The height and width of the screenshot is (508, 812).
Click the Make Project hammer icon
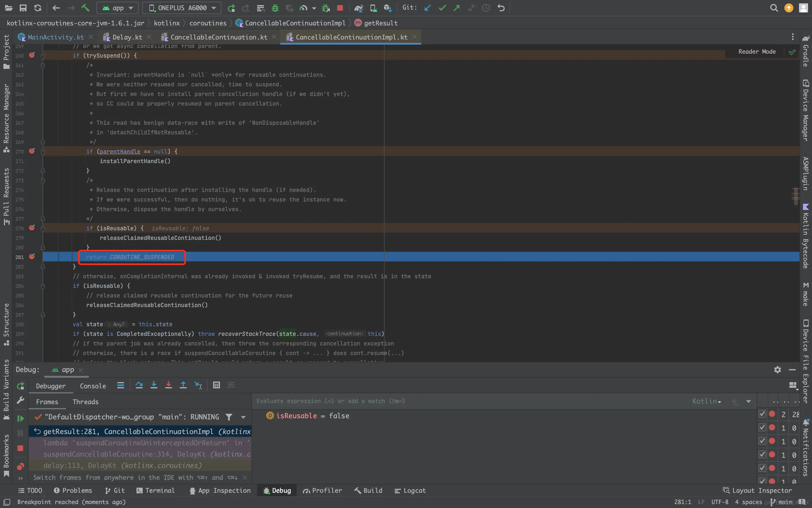[x=85, y=8]
